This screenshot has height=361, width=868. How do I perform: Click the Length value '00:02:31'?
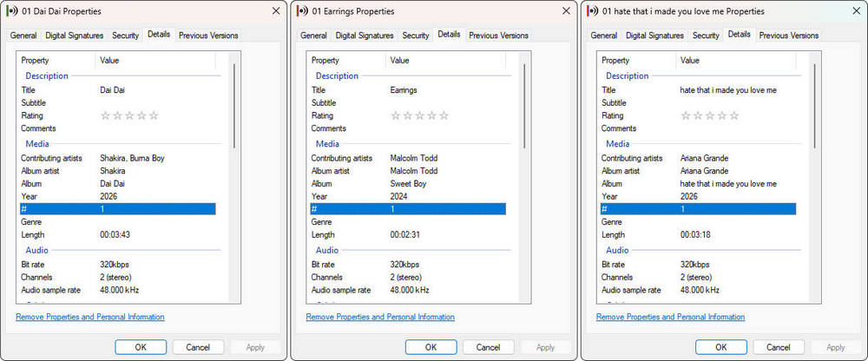[x=404, y=235]
